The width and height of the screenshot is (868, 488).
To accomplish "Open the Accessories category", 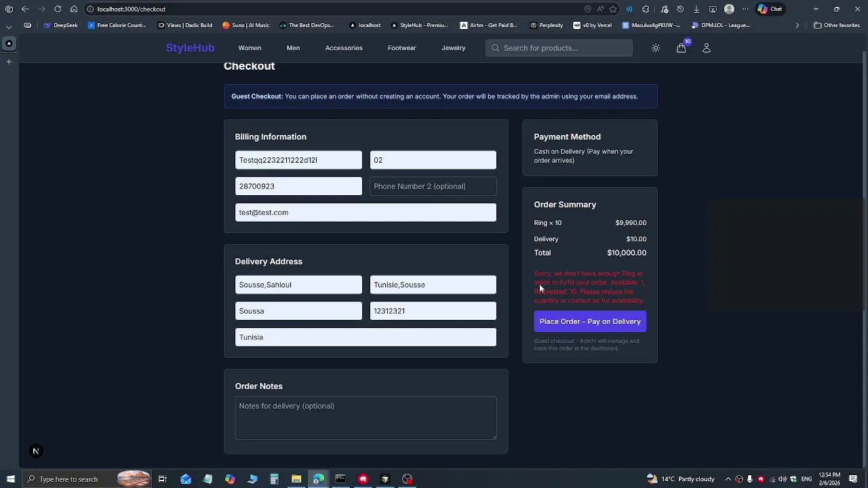I will [344, 48].
